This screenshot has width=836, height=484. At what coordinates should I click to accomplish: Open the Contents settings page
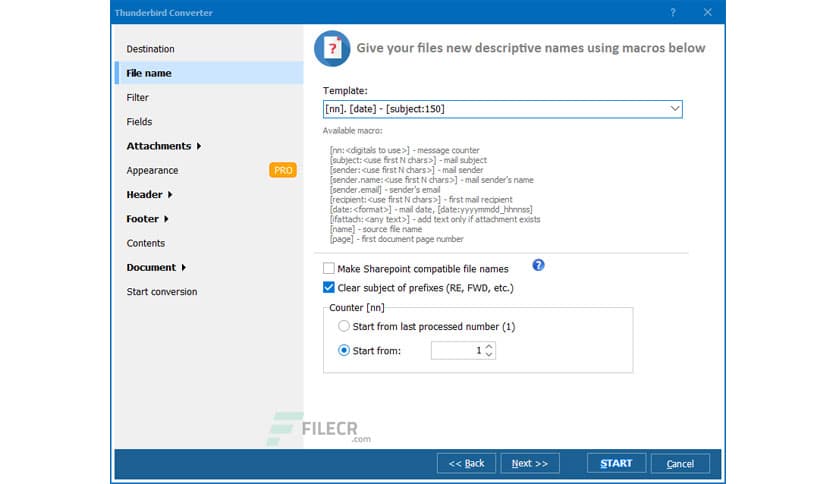coord(146,243)
